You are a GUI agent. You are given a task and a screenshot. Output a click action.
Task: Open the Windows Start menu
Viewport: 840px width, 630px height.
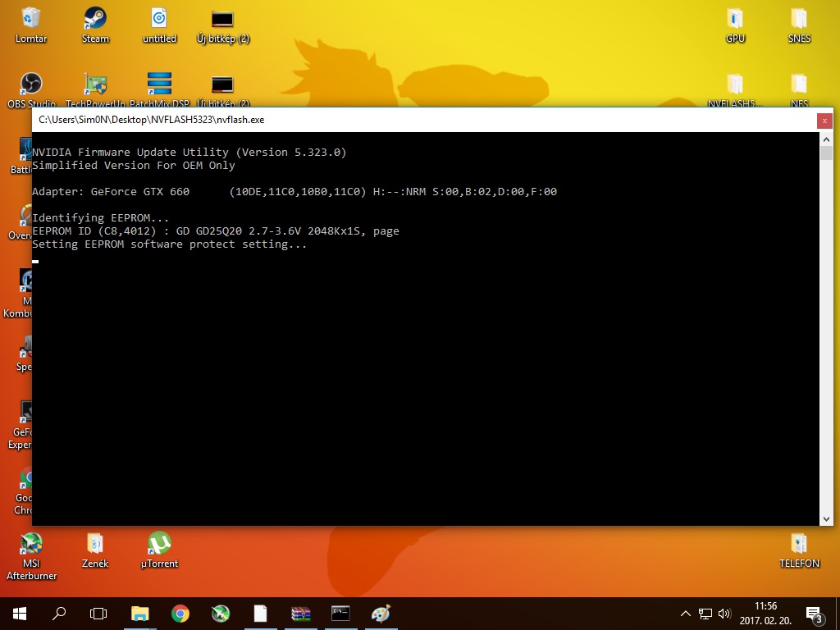(20, 614)
